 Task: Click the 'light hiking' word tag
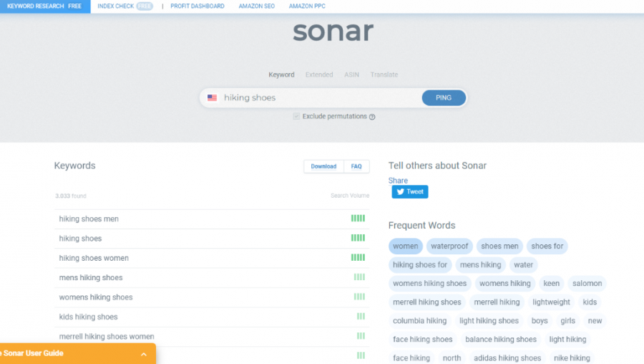click(567, 340)
